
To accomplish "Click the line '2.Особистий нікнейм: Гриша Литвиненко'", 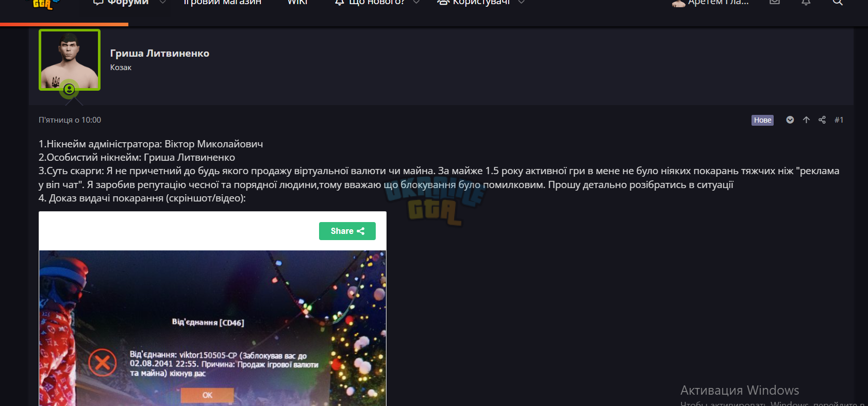I will 137,157.
